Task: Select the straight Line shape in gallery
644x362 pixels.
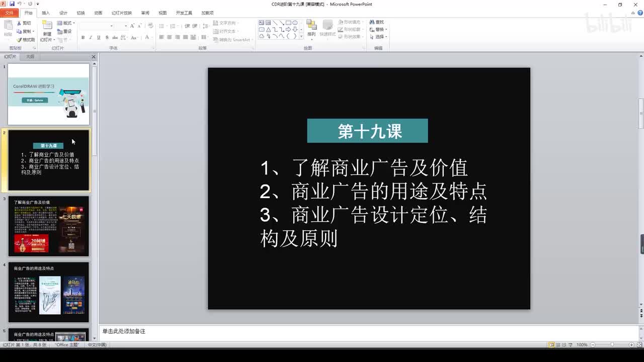Action: (275, 23)
